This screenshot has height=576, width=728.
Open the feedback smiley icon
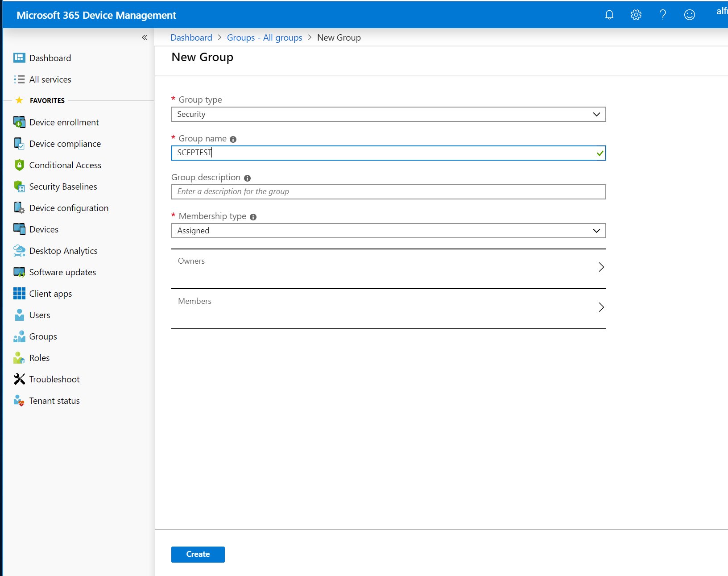point(689,14)
